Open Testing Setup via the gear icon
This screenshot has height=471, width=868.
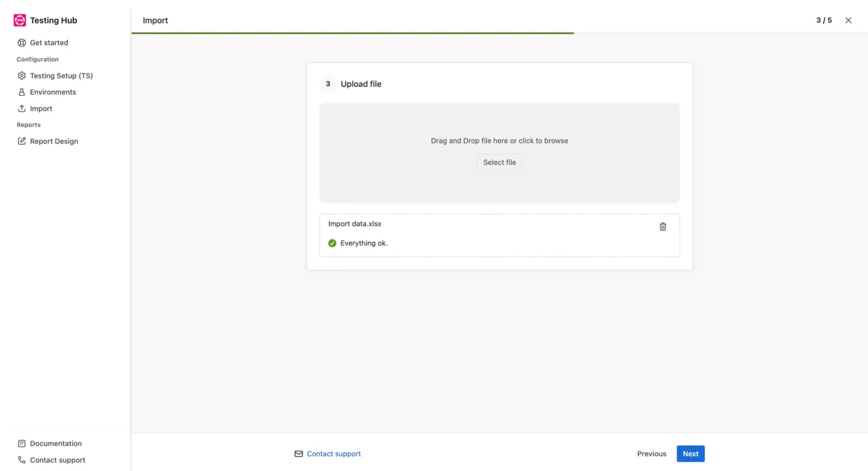(x=22, y=75)
